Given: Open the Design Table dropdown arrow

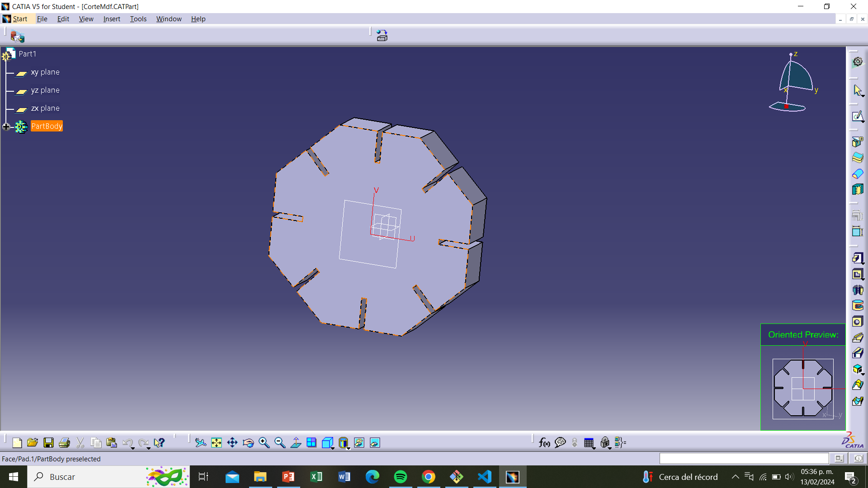Looking at the screenshot, I should point(594,448).
